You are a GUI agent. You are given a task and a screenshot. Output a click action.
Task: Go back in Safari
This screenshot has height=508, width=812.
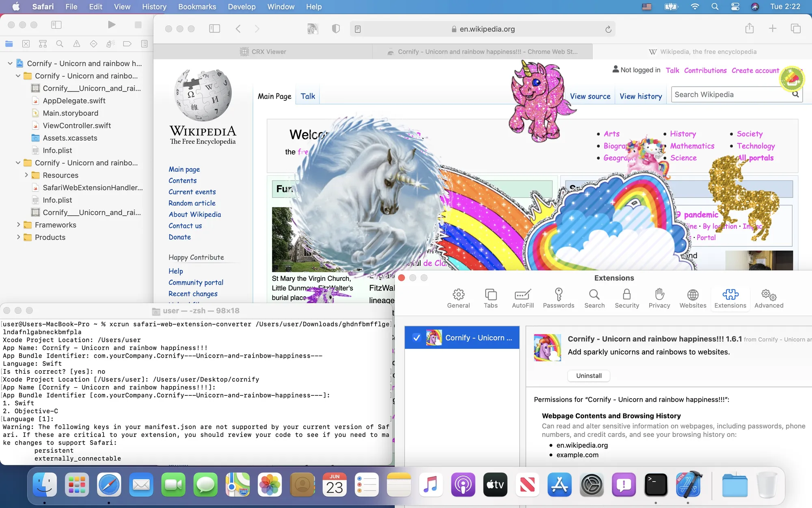(238, 28)
